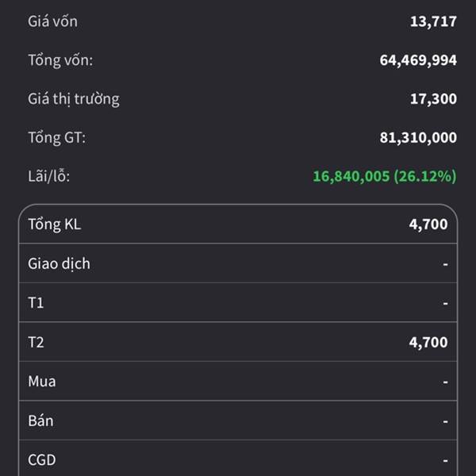Select the Giá thị trường label
Screen dimensions: 476x476
[74, 99]
